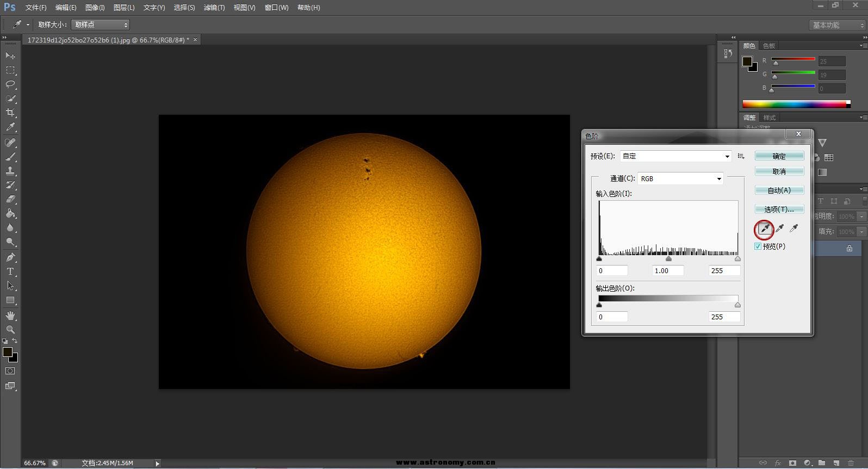Select the Clone Stamp tool
This screenshot has width=868, height=469.
pyautogui.click(x=10, y=171)
